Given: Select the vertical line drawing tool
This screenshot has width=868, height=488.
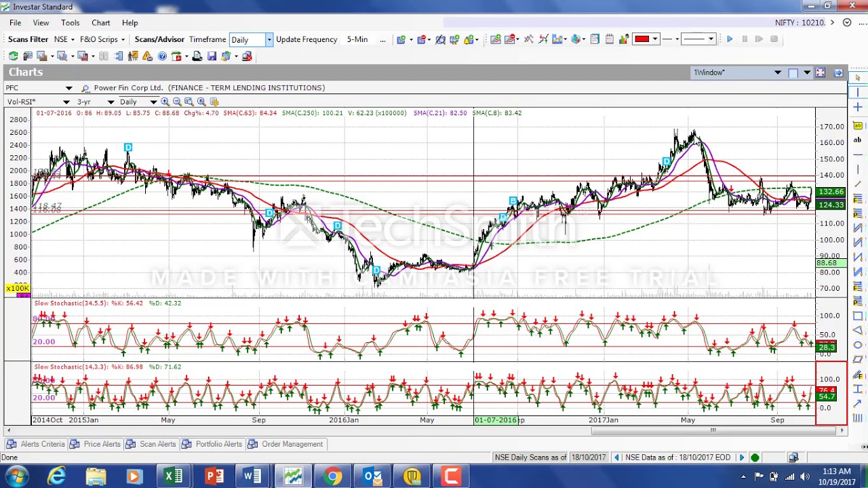Looking at the screenshot, I should [857, 92].
